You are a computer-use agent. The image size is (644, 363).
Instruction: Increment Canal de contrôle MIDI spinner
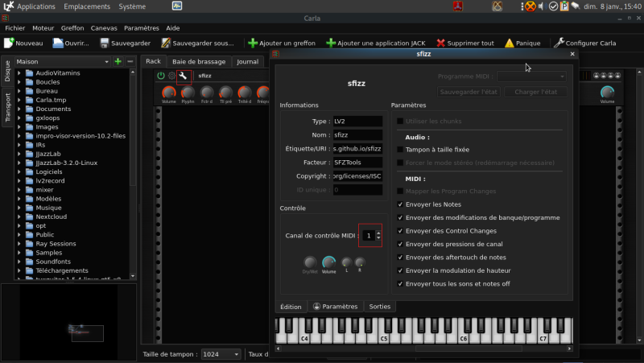pyautogui.click(x=378, y=233)
